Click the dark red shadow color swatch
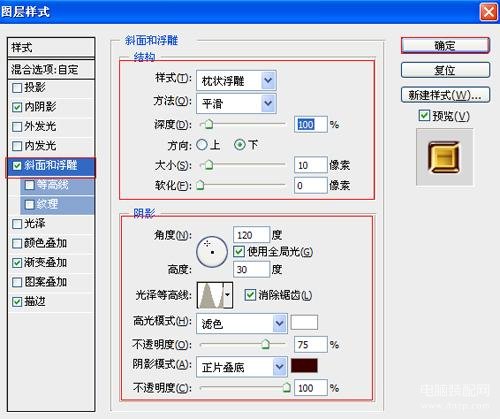This screenshot has width=500, height=419. click(304, 366)
